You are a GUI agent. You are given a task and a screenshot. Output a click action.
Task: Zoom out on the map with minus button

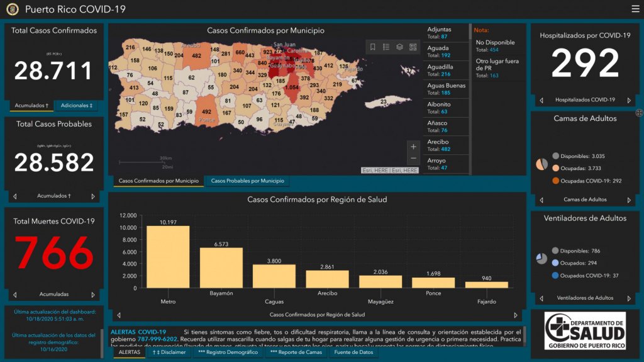tap(413, 159)
